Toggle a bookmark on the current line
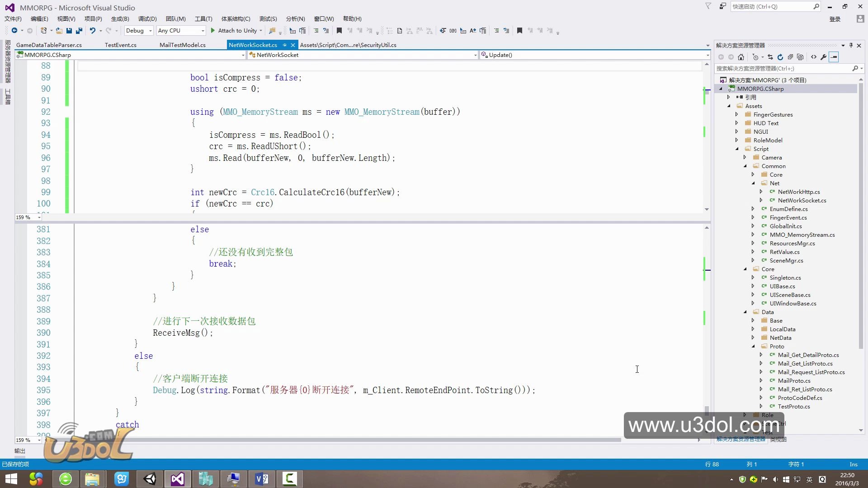 tap(340, 30)
